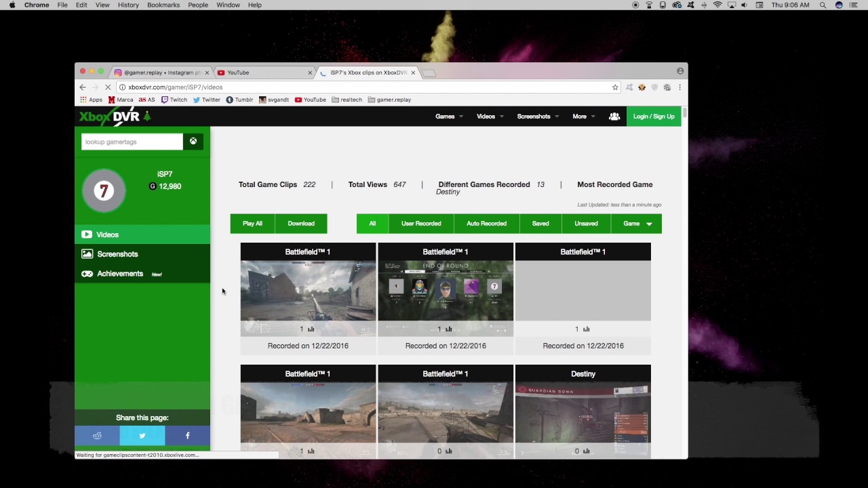This screenshot has height=488, width=868.
Task: Filter by Saved clips
Action: coord(540,224)
